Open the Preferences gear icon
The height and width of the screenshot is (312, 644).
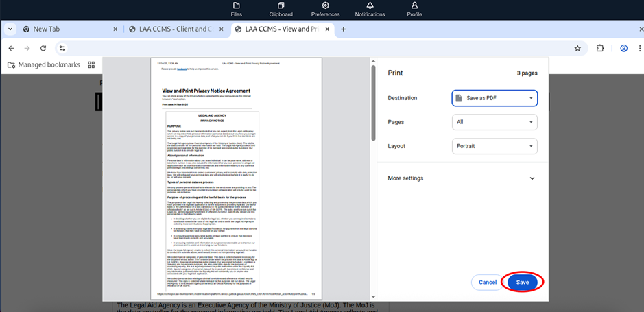tap(325, 9)
